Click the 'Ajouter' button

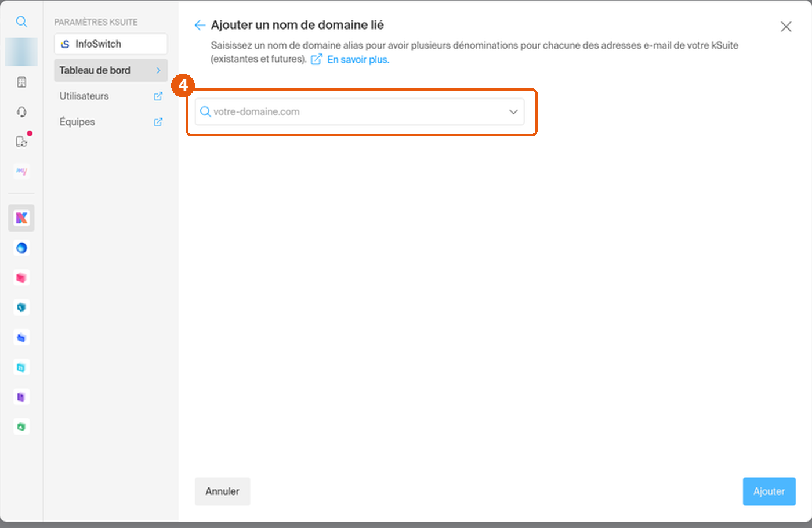(x=769, y=491)
